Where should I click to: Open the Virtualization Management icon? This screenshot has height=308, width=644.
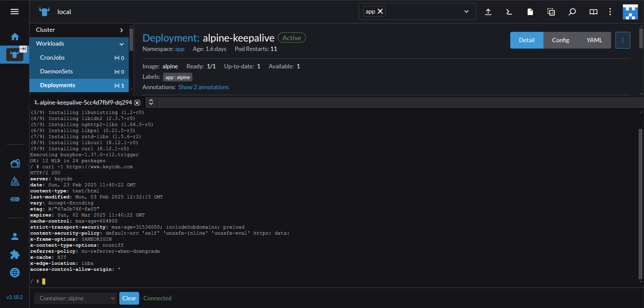(x=15, y=199)
